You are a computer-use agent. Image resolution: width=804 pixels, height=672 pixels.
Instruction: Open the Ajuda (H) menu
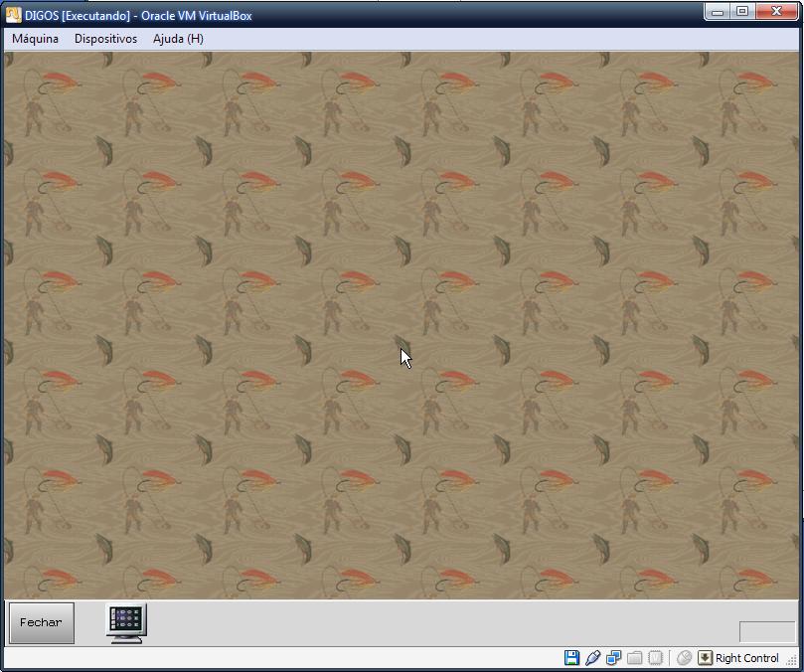178,39
